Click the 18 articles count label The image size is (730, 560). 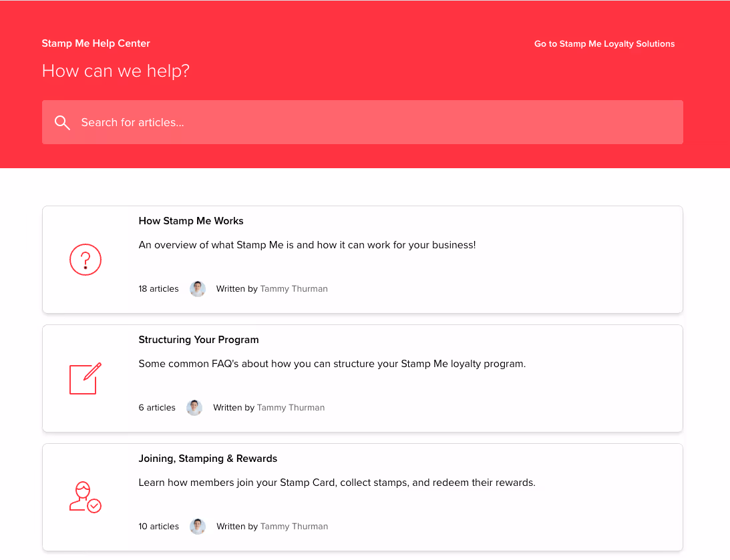[x=158, y=288]
